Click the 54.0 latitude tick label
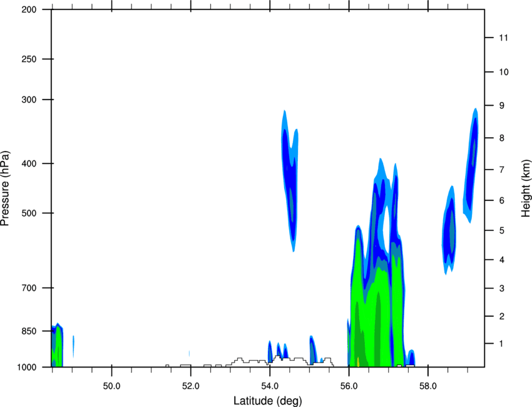Image resolution: width=532 pixels, height=407 pixels. tap(270, 386)
